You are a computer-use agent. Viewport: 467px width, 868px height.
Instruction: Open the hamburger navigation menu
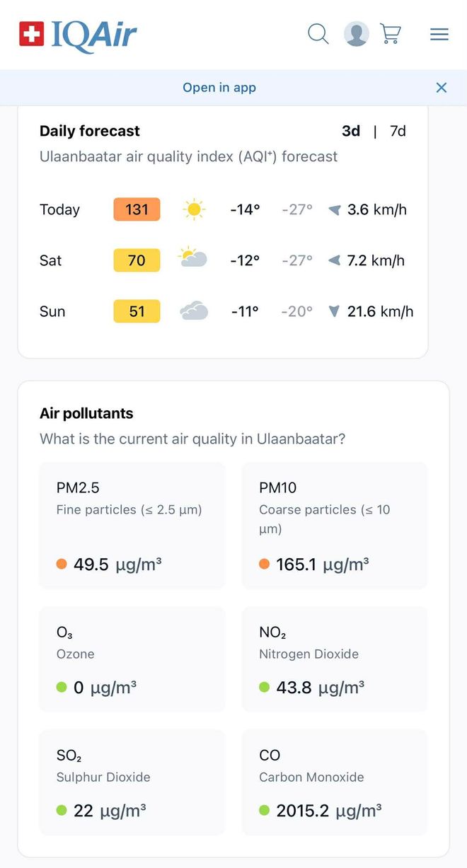click(439, 34)
